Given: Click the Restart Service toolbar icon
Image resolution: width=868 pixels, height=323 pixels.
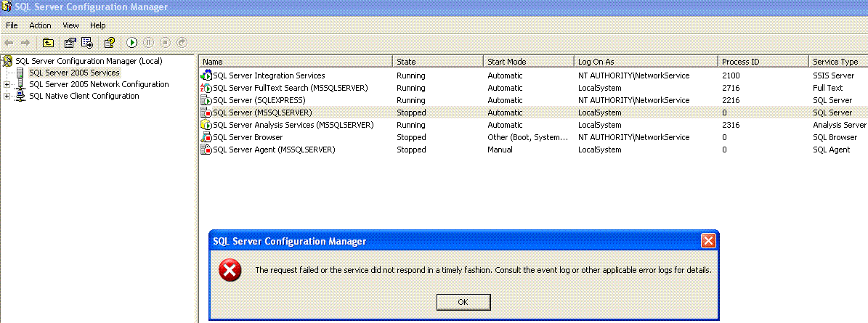Looking at the screenshot, I should click(x=182, y=43).
